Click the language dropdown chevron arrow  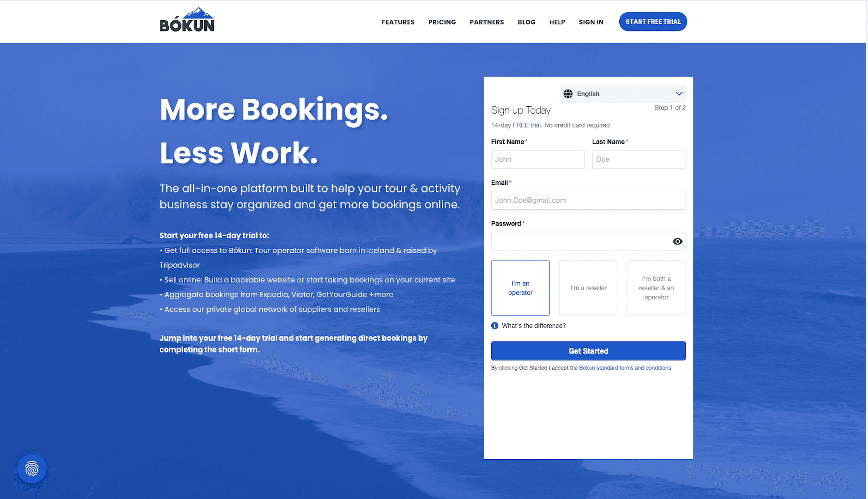(679, 94)
